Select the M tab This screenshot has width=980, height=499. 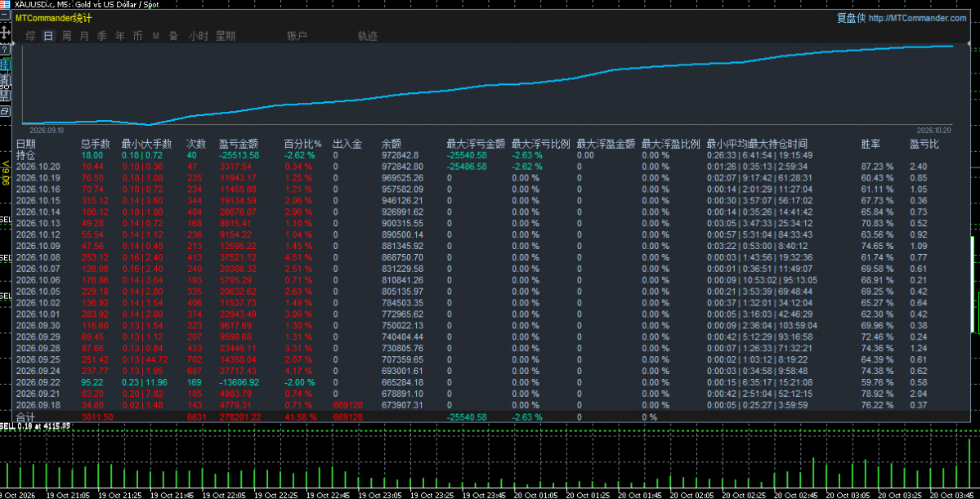155,36
